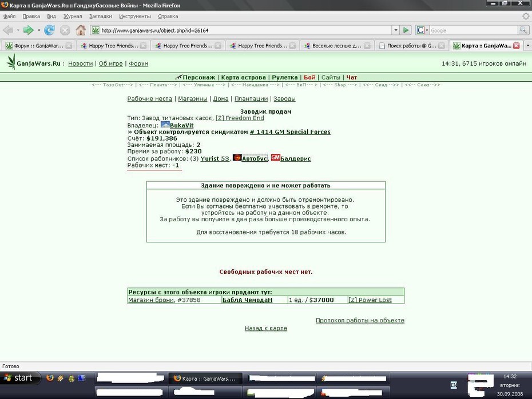Open the forward-button history dropdown arrow
This screenshot has width=532, height=399.
coord(39,30)
